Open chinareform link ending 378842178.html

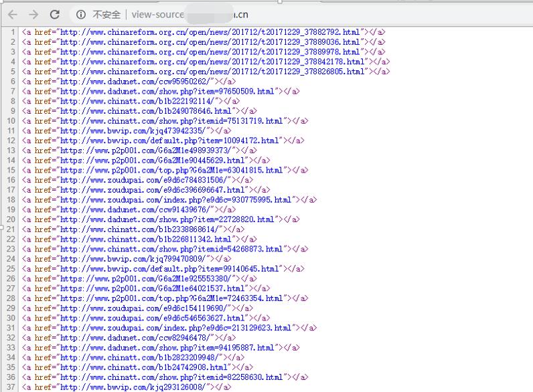(212, 62)
